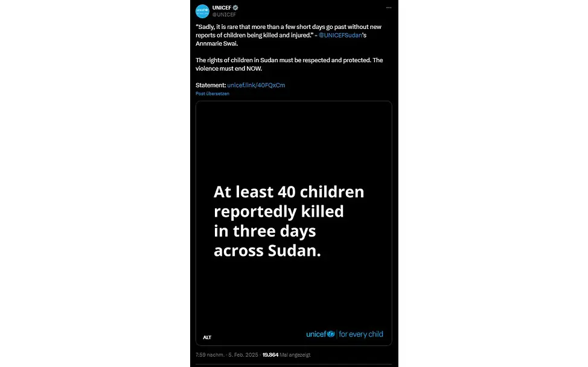The height and width of the screenshot is (367, 588).
Task: Click the 'At least 40 children' headline image
Action: tap(288, 191)
